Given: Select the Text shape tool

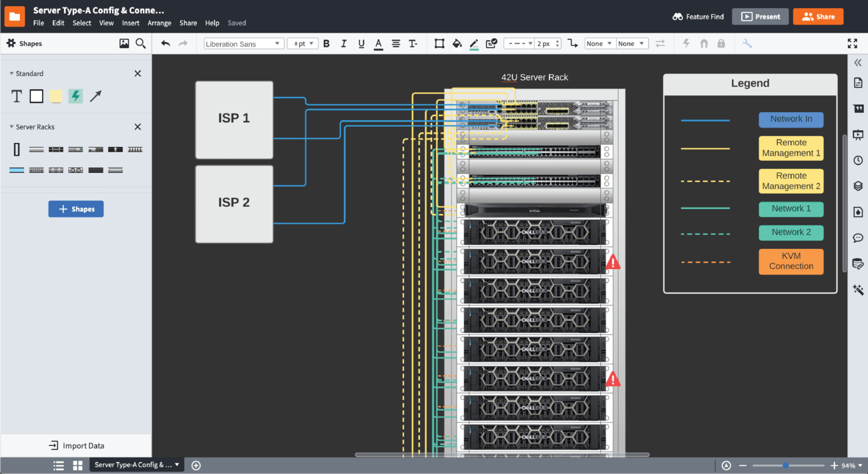Looking at the screenshot, I should (17, 96).
